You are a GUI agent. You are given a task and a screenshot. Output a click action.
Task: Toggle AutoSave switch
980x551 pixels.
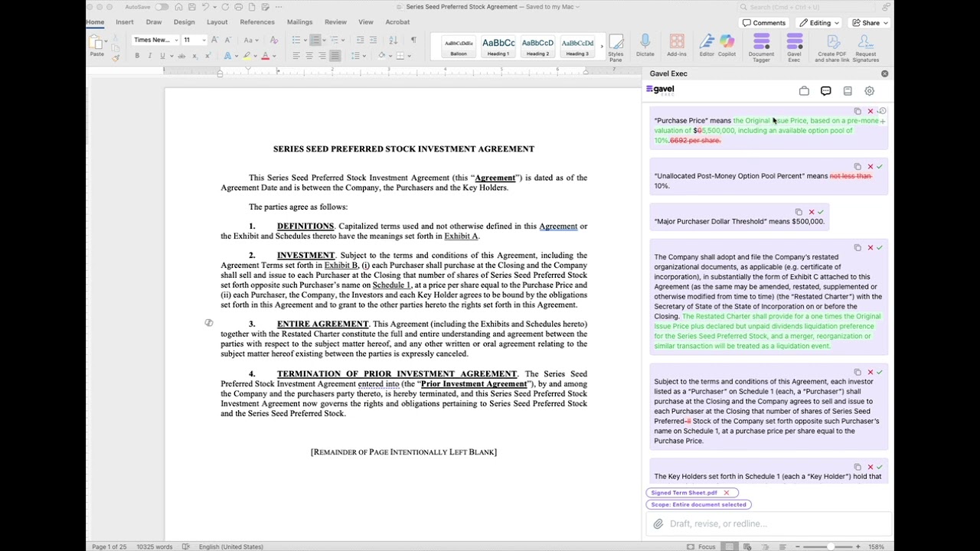(x=162, y=7)
